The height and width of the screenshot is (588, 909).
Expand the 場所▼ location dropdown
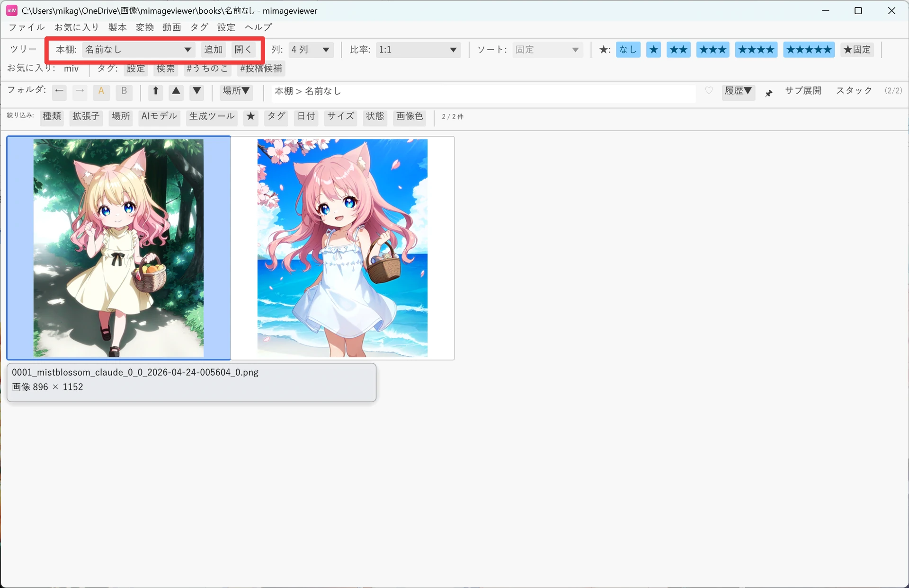[236, 91]
